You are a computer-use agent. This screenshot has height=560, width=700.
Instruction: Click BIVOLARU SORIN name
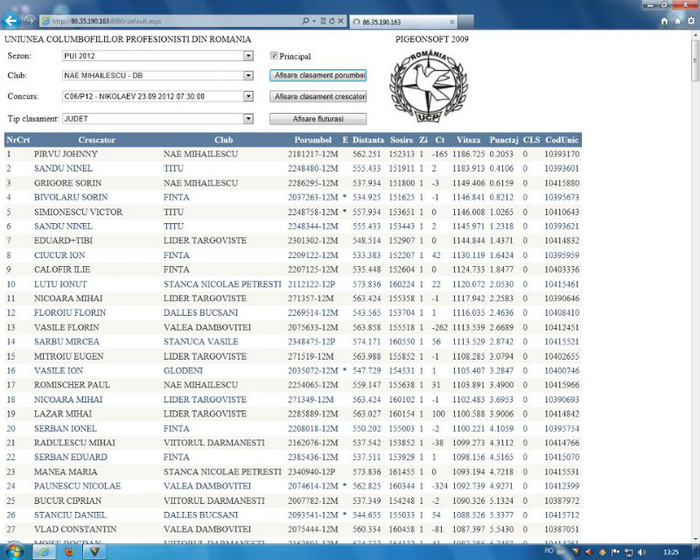coord(71,197)
